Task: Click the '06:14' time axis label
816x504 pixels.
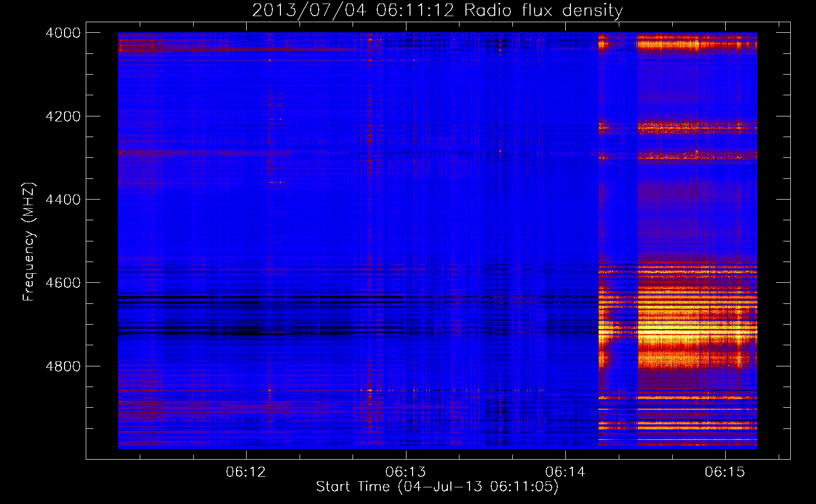Action: (565, 472)
